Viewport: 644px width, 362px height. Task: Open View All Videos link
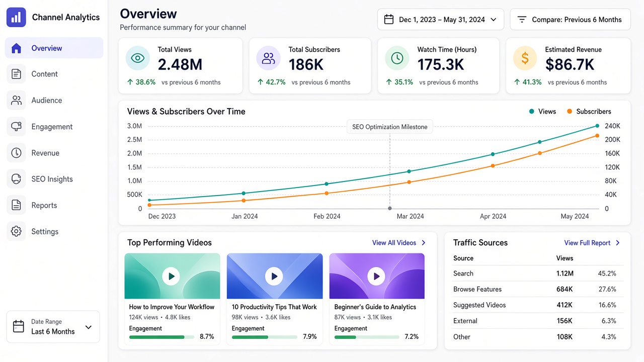pyautogui.click(x=399, y=243)
